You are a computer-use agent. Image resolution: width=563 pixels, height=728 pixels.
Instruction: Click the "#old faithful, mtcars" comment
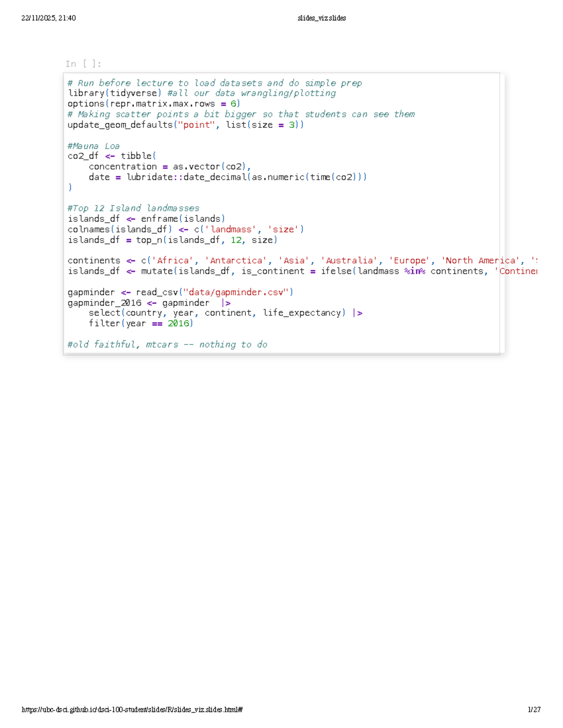(167, 345)
